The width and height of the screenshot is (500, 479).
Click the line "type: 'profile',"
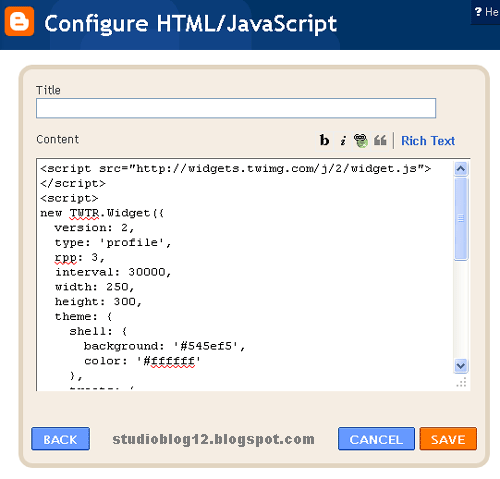[113, 242]
